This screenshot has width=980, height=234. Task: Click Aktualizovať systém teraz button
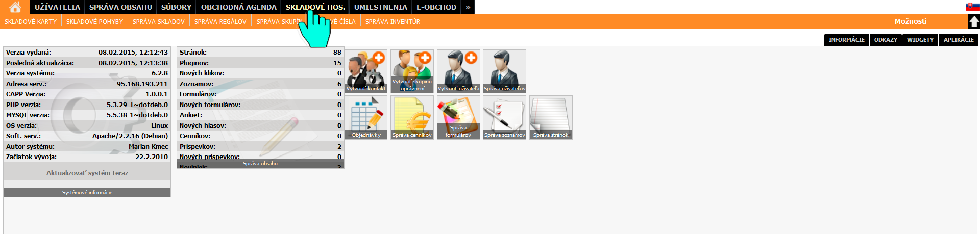[87, 173]
